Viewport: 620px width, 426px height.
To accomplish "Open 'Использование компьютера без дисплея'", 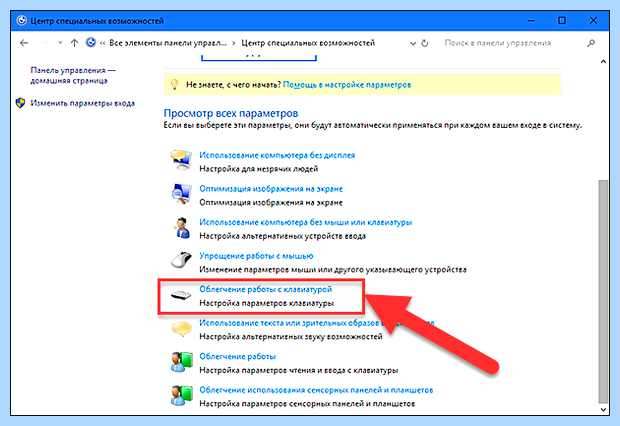I will [277, 155].
